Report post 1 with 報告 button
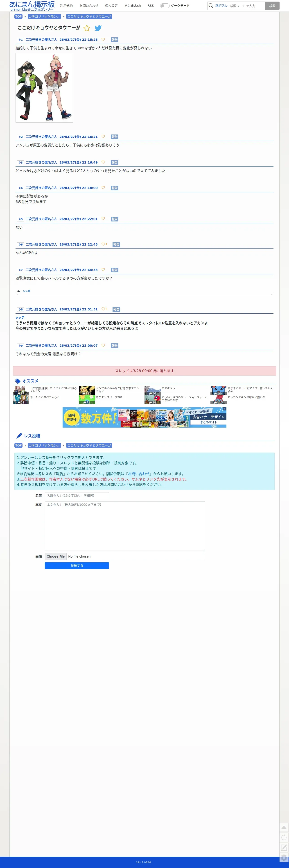289x868 pixels. click(115, 40)
